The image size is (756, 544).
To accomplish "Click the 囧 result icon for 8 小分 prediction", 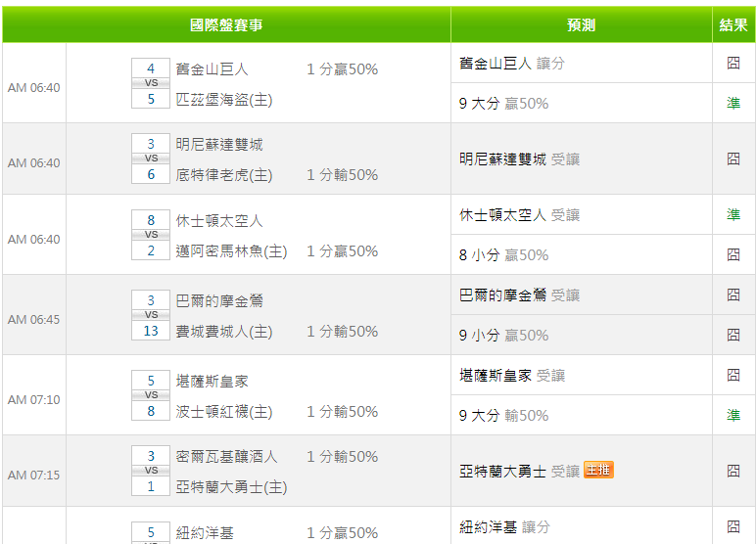I will pos(733,254).
